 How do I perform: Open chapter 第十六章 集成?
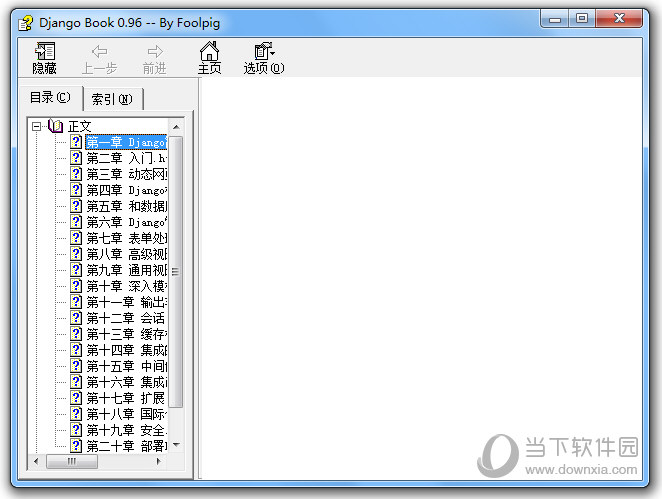(126, 382)
